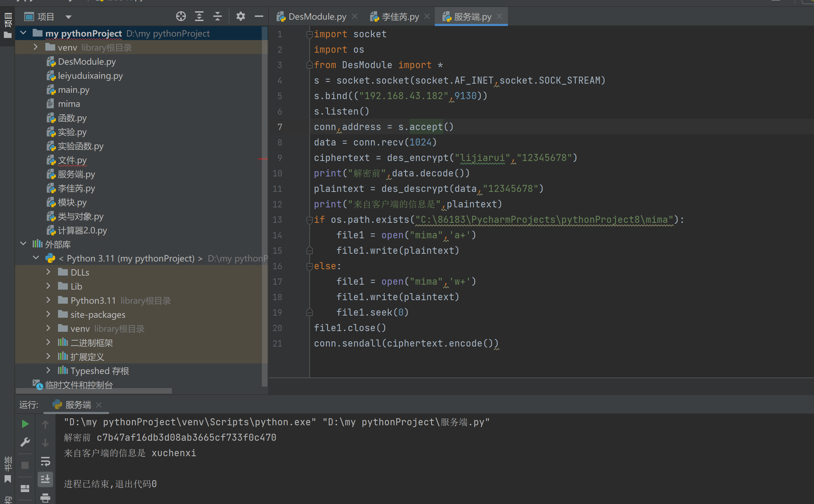Toggle code folding at the else line

point(309,266)
